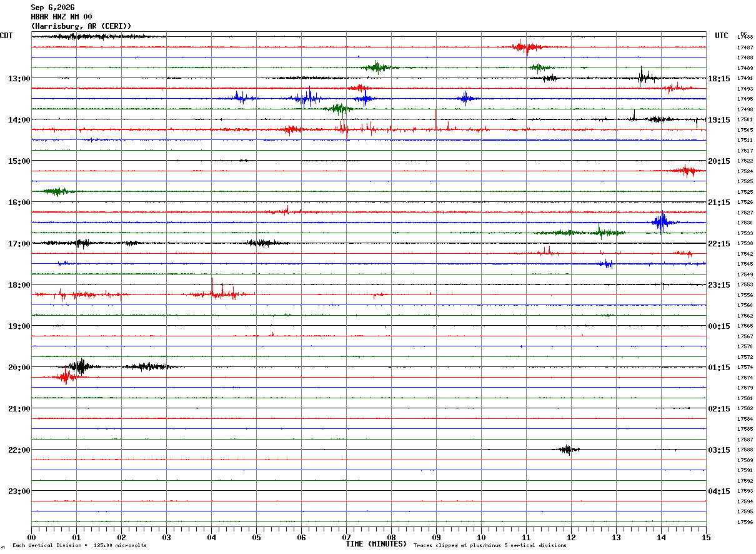756x554 pixels.
Task: Click the vertical division microvolts footnote
Action: [x=79, y=545]
